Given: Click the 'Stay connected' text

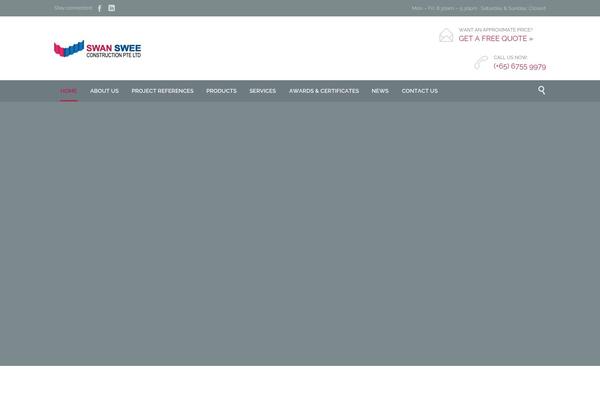Looking at the screenshot, I should 73,8.
